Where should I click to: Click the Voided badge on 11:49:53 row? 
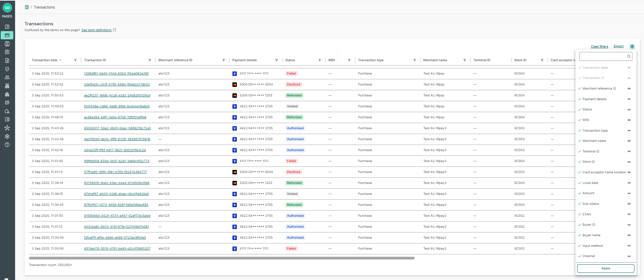(x=292, y=106)
